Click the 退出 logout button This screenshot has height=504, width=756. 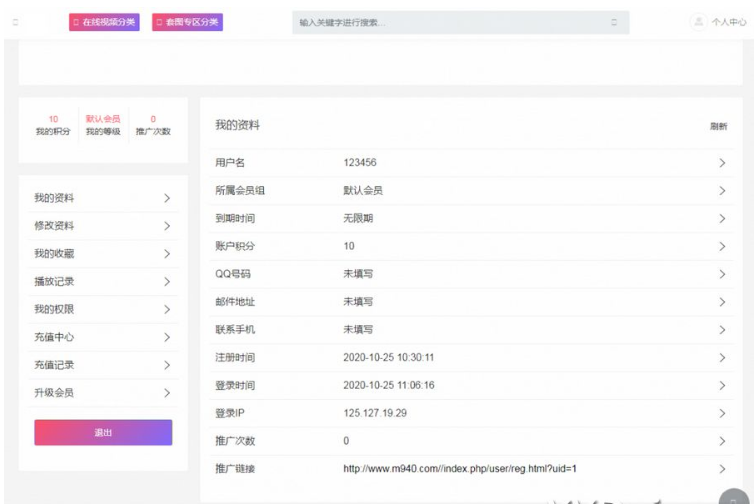click(x=103, y=433)
